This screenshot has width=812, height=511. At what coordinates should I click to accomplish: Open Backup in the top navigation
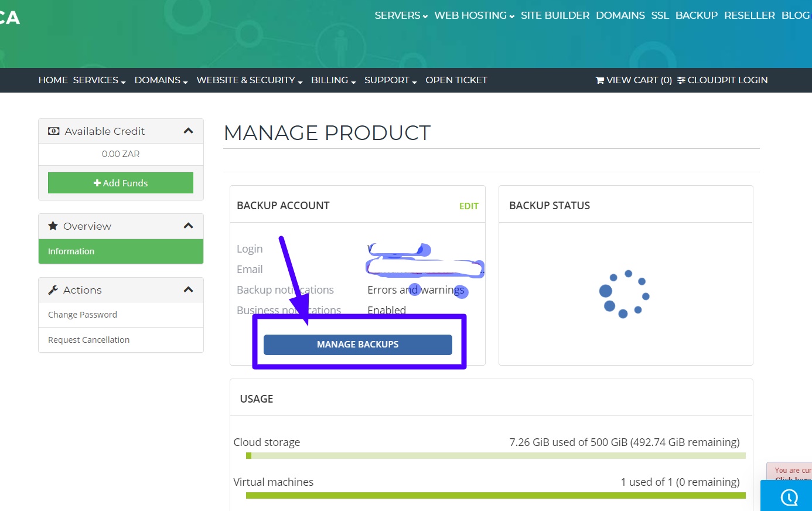click(697, 15)
